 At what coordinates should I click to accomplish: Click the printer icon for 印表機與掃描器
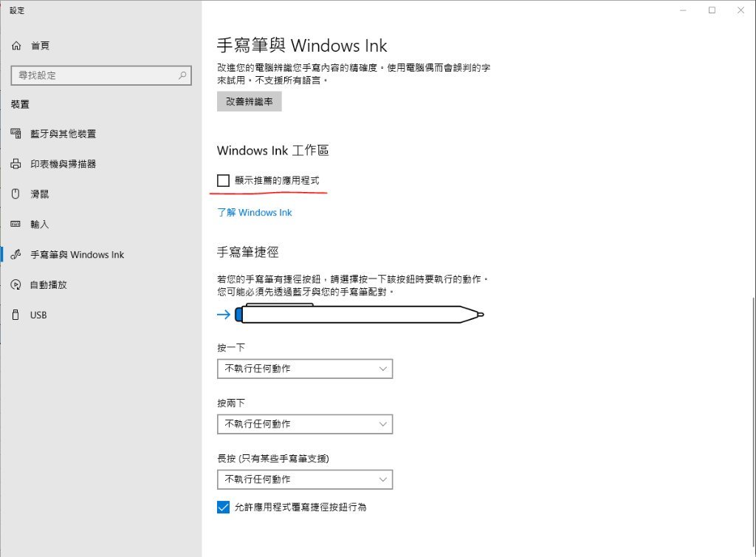[16, 164]
